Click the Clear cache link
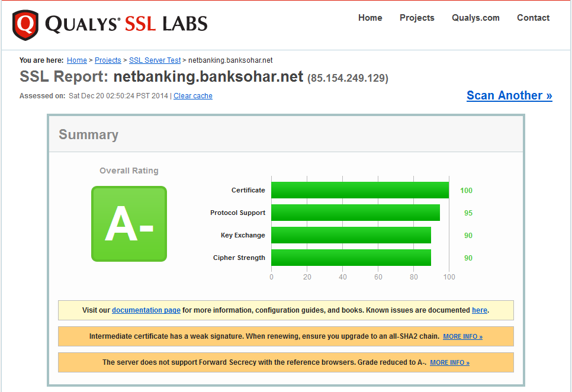This screenshot has width=572, height=392. [x=192, y=95]
